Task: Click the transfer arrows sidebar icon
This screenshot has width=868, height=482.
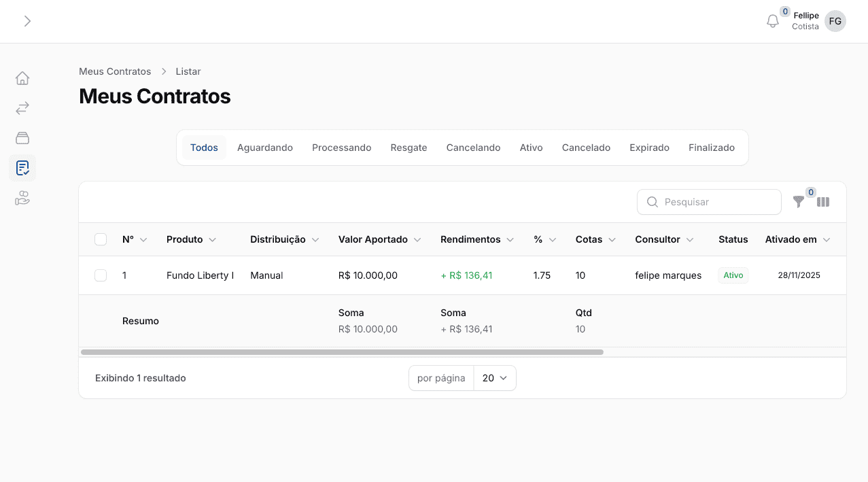Action: [x=22, y=108]
